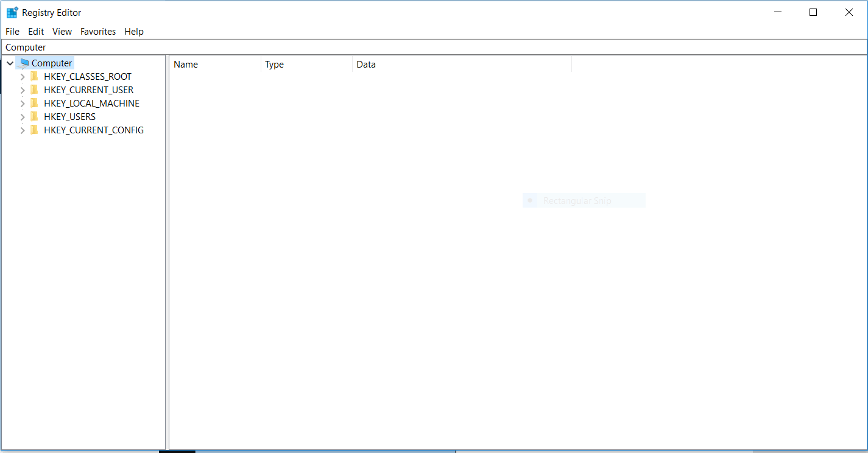This screenshot has width=868, height=453.
Task: Close the Registry Editor window
Action: point(849,12)
